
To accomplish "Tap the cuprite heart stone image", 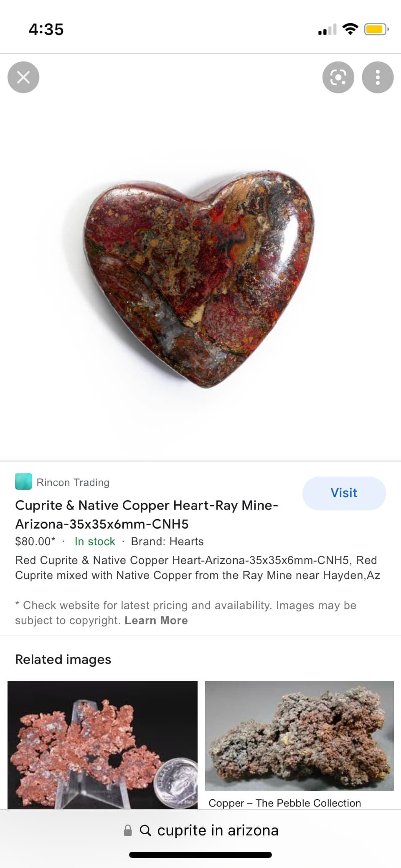I will [x=199, y=279].
